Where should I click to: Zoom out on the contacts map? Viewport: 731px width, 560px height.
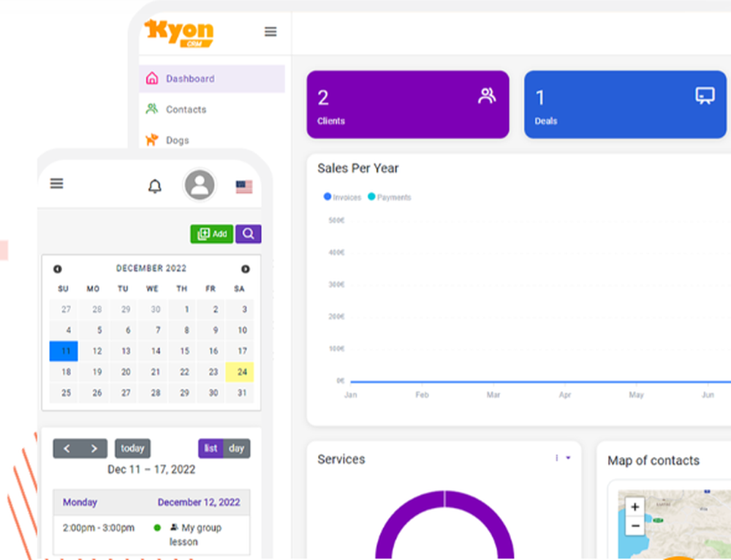635,526
